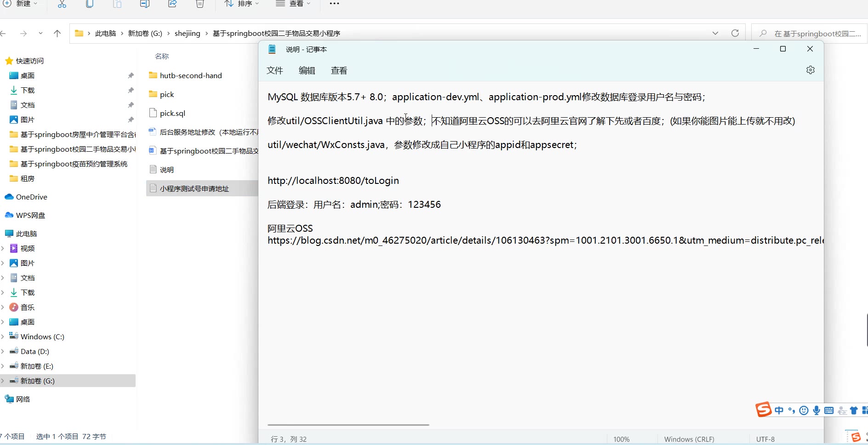This screenshot has height=445, width=868.
Task: Open Sogou soft keyboard icon
Action: click(x=829, y=411)
